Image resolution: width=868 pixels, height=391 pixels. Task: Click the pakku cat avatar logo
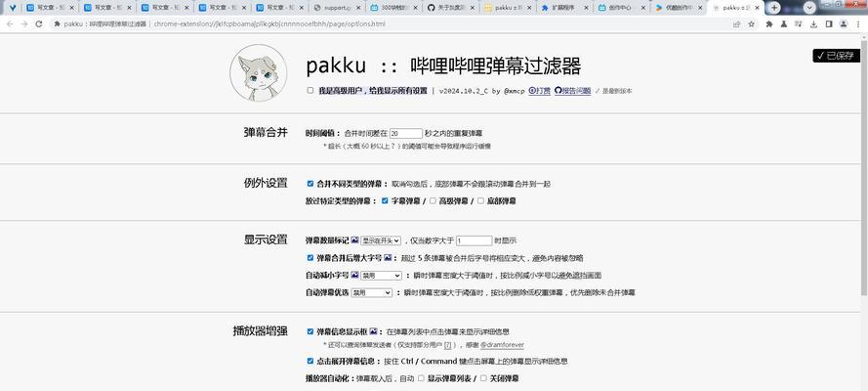point(259,73)
